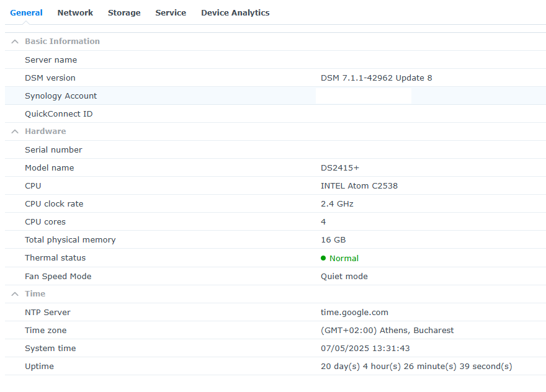
Task: Collapse the Time section chevron
Action: pos(15,294)
